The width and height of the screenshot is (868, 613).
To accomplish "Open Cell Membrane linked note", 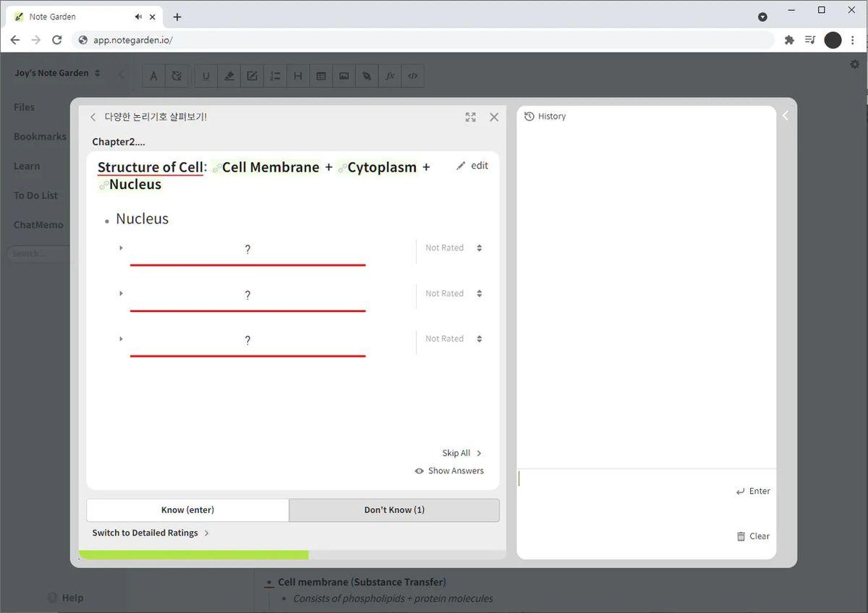I will pyautogui.click(x=265, y=167).
